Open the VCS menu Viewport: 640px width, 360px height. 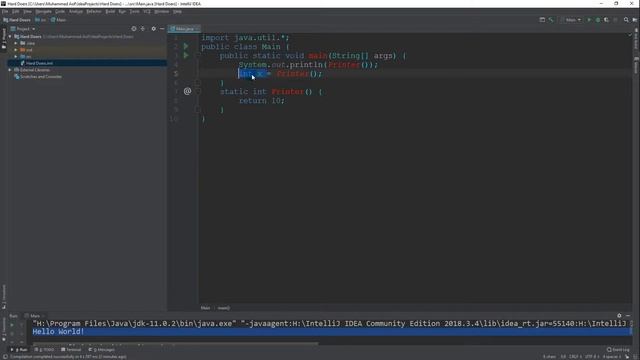tap(147, 11)
